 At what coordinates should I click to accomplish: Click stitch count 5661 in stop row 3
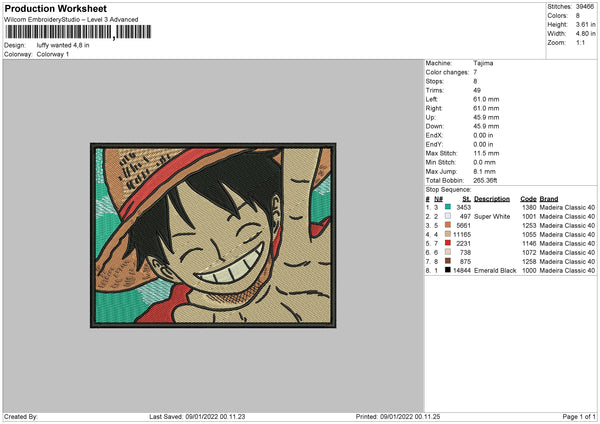(463, 225)
